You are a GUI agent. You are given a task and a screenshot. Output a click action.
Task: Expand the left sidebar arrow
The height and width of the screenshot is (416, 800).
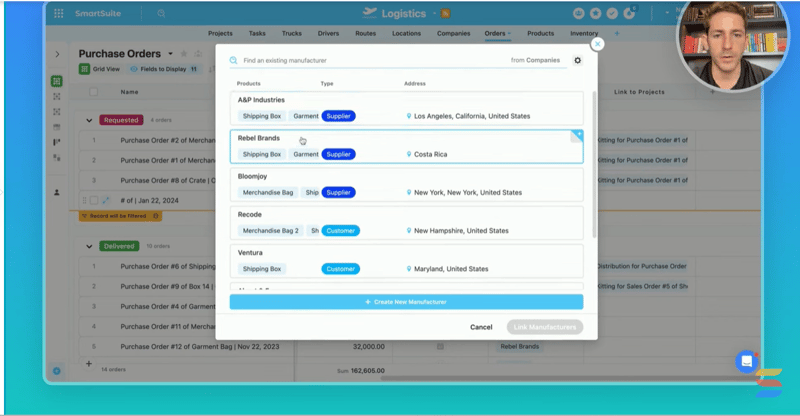click(57, 54)
